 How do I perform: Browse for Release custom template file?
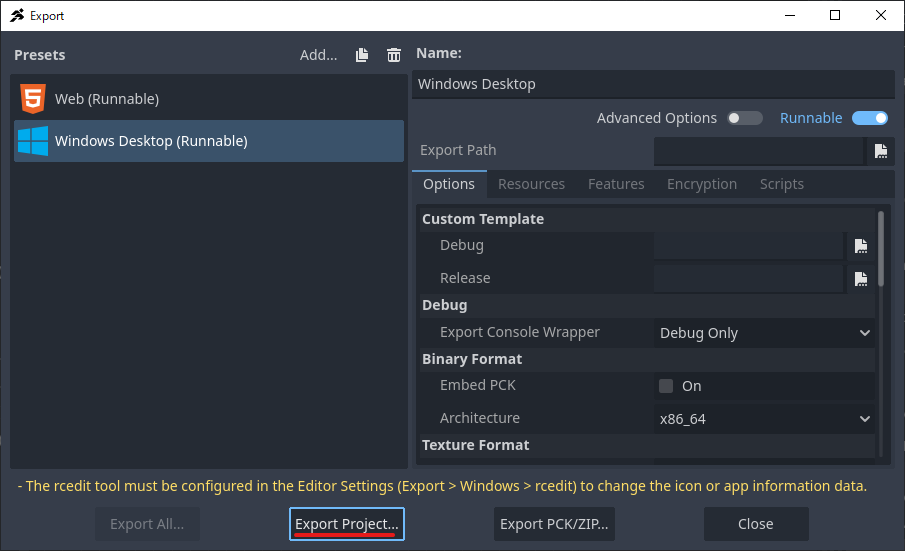click(861, 279)
